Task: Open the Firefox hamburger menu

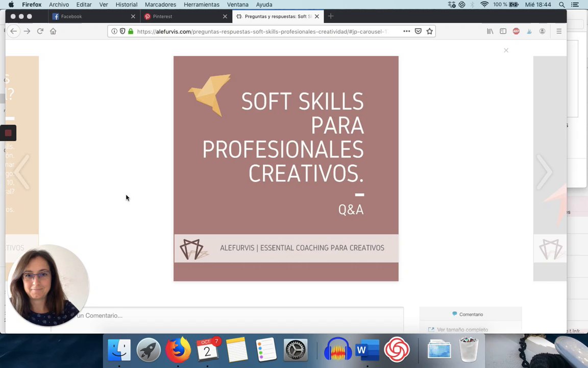Action: (559, 31)
